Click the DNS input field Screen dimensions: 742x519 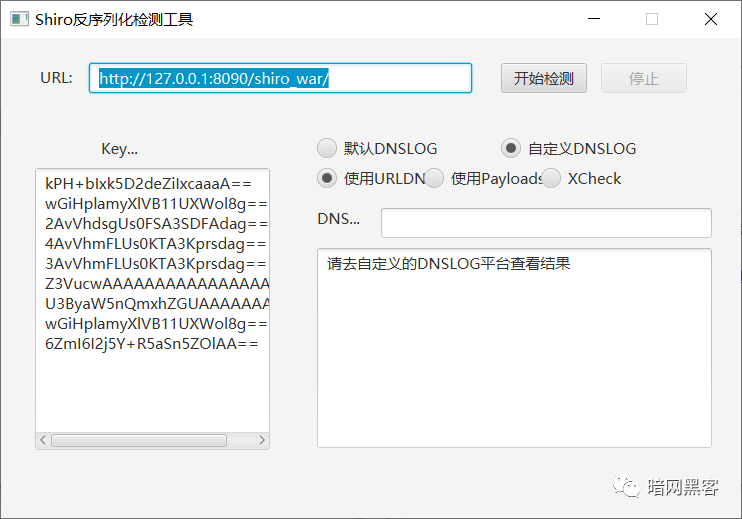[x=546, y=223]
